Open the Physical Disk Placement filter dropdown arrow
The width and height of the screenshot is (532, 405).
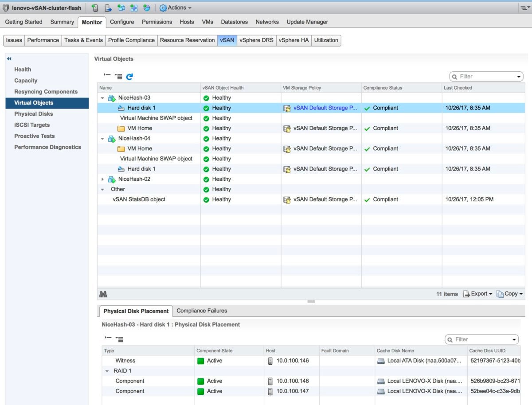point(514,339)
